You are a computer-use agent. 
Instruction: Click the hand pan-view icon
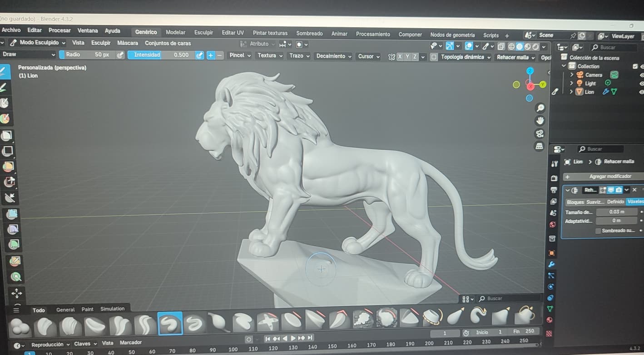(540, 121)
